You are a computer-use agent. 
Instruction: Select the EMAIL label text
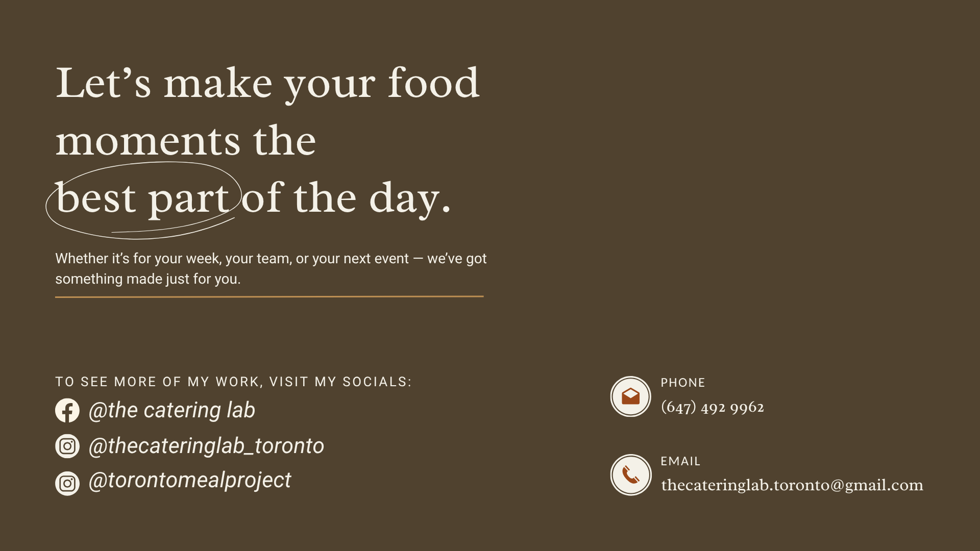pos(680,461)
